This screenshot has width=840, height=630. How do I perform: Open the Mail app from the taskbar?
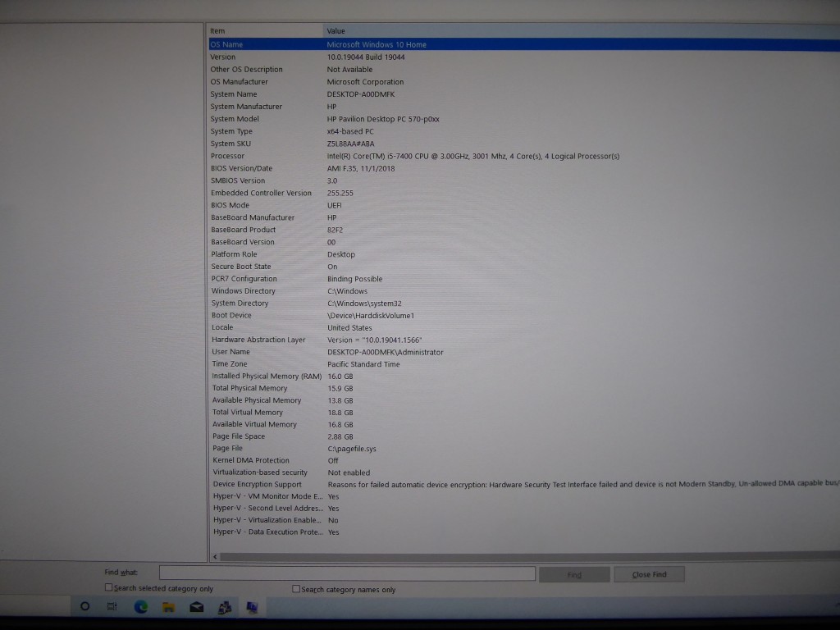(x=197, y=607)
